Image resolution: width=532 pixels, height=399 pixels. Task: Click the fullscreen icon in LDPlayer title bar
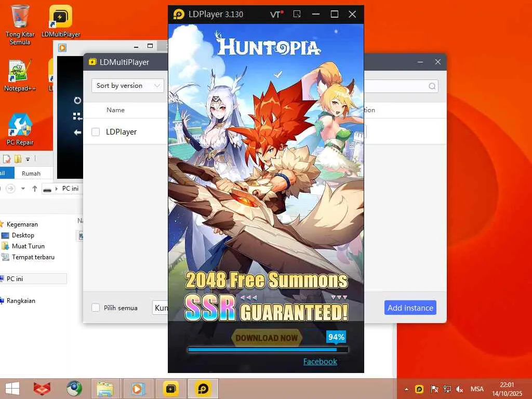click(x=297, y=14)
